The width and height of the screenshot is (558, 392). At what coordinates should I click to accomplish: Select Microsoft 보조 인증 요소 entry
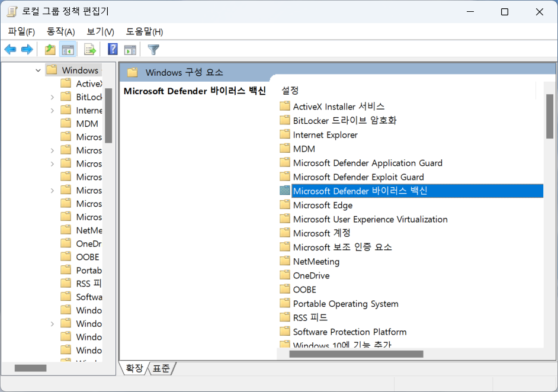pyautogui.click(x=342, y=248)
